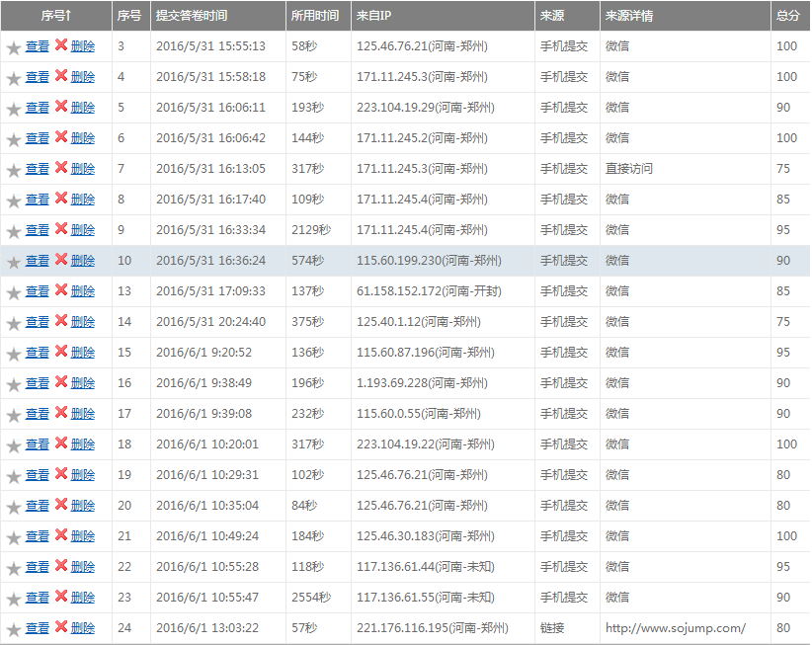812x645 pixels.
Task: Click the sojump.com source URL in row 24
Action: click(675, 628)
